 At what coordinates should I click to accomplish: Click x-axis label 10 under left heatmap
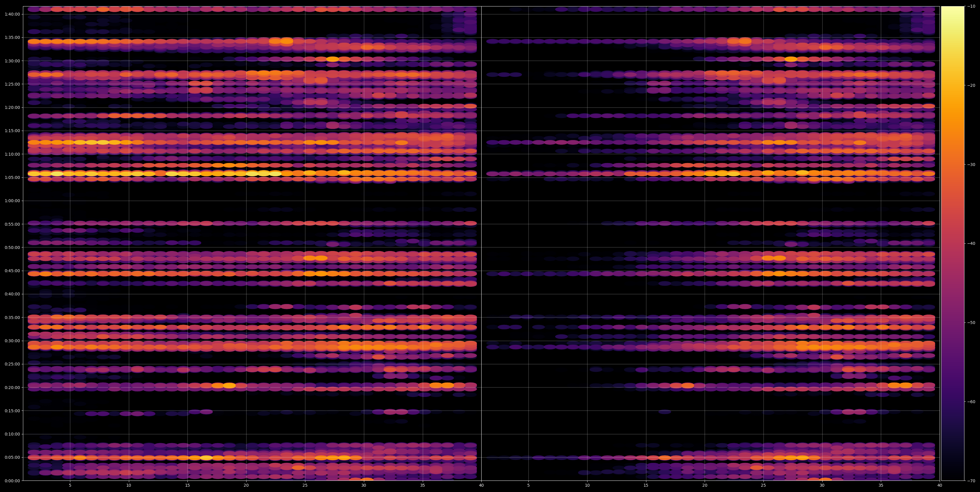[x=129, y=486]
